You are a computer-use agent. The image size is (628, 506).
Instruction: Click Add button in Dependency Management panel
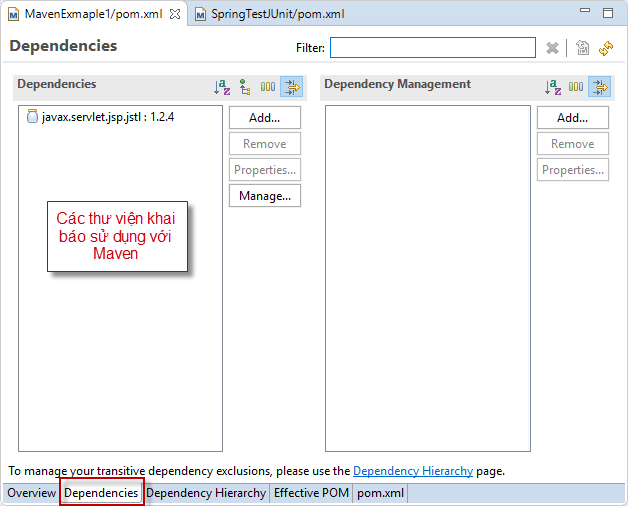pyautogui.click(x=572, y=118)
